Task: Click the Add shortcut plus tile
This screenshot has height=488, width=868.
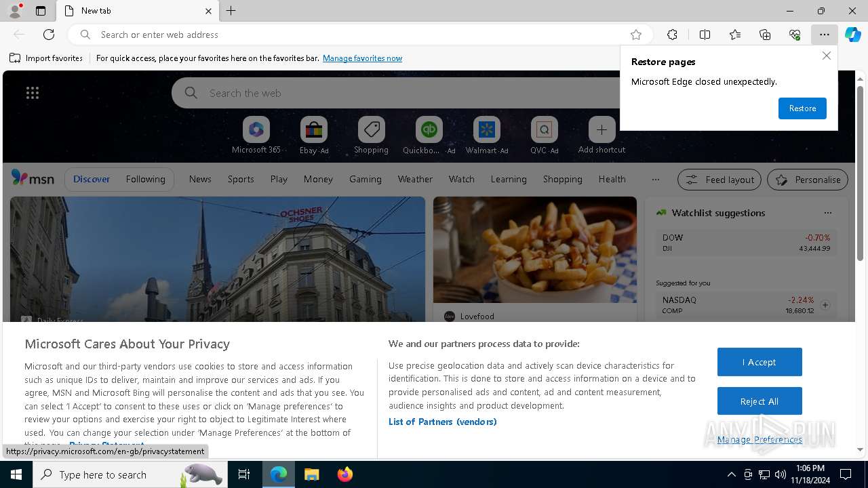Action: (601, 136)
